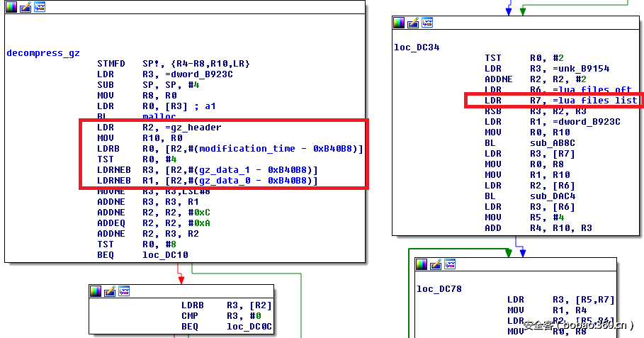Select the ADDNE R2, R3, R2 line
The width and height of the screenshot is (644, 338).
click(148, 234)
